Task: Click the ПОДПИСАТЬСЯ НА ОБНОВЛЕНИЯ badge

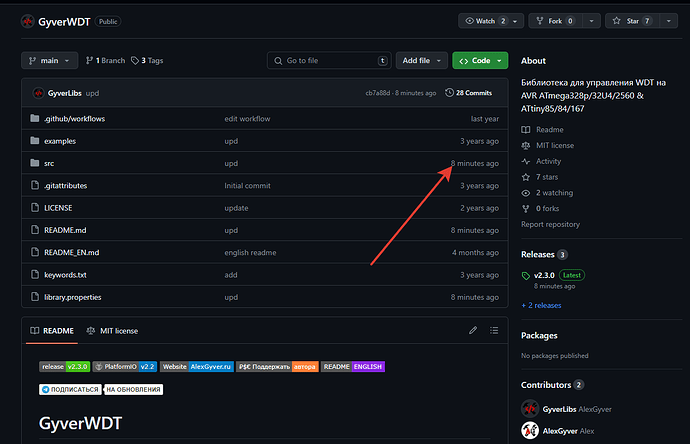Action: coord(101,389)
